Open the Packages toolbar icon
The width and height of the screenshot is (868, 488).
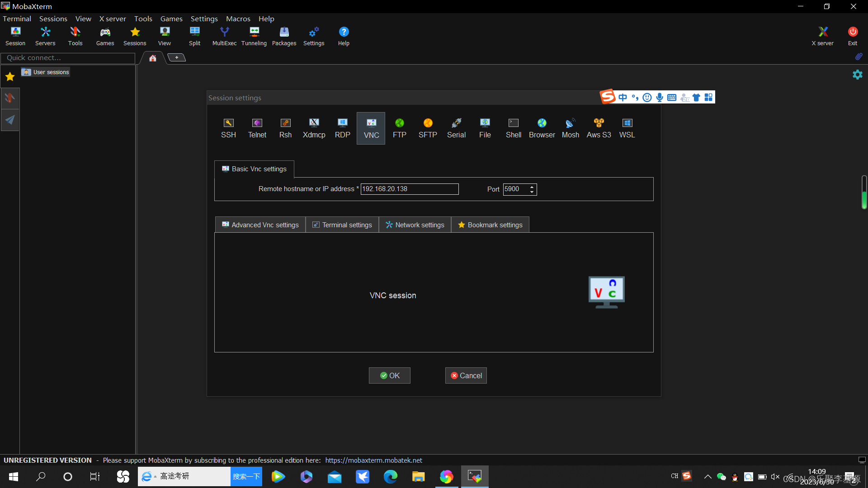click(x=284, y=36)
